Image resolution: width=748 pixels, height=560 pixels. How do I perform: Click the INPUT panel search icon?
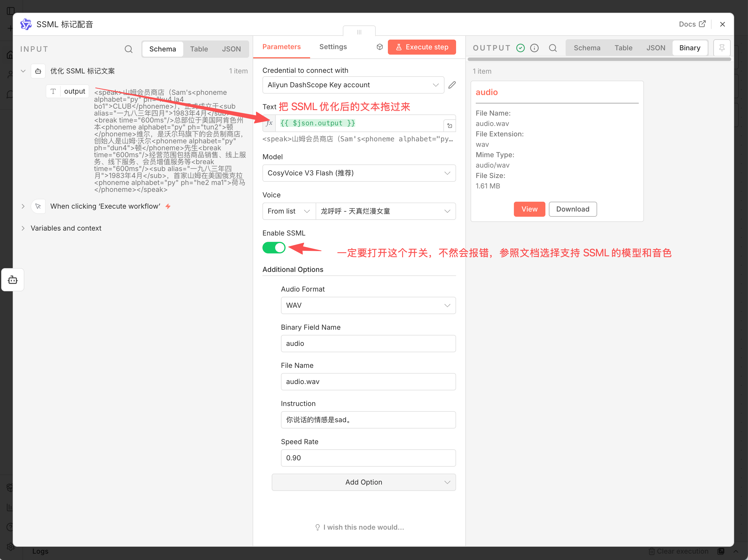click(129, 49)
